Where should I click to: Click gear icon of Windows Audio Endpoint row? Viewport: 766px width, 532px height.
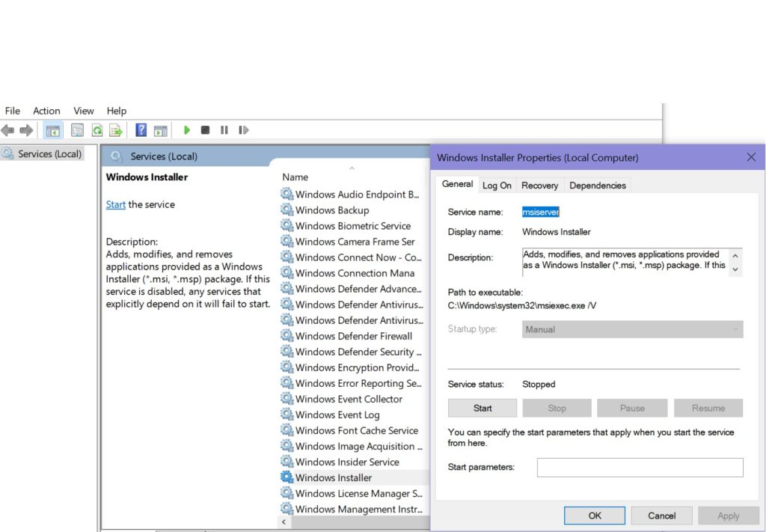pyautogui.click(x=287, y=194)
